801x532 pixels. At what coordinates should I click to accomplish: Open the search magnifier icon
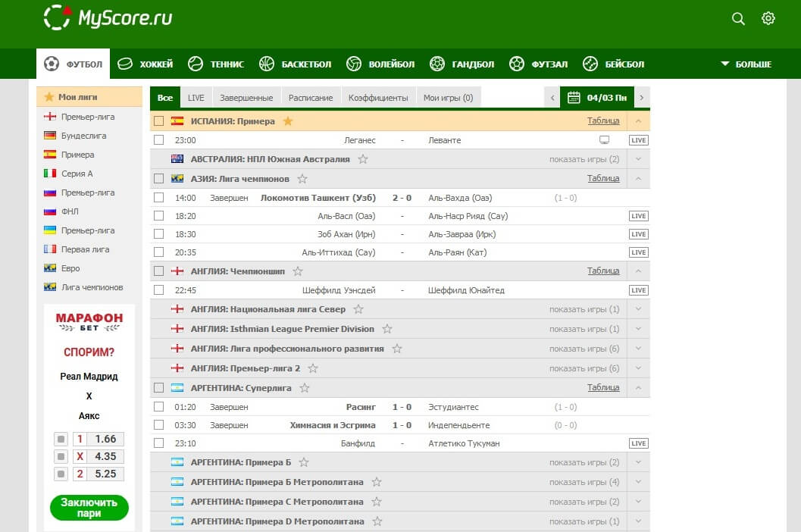[x=738, y=19]
